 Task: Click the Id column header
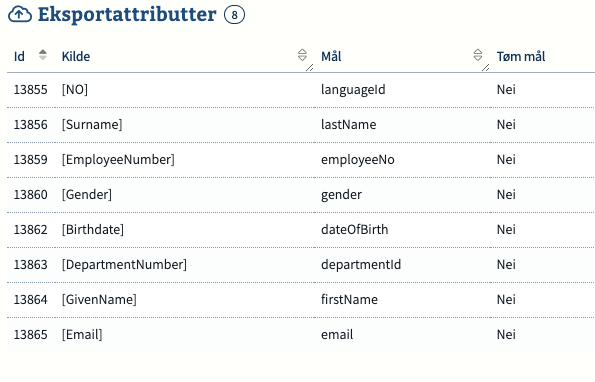point(19,57)
